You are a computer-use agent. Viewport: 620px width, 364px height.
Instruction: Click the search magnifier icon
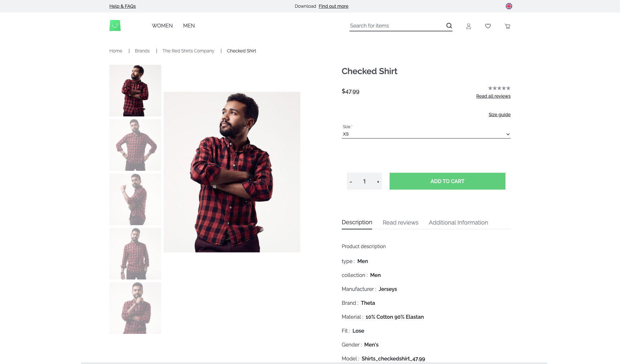[449, 26]
